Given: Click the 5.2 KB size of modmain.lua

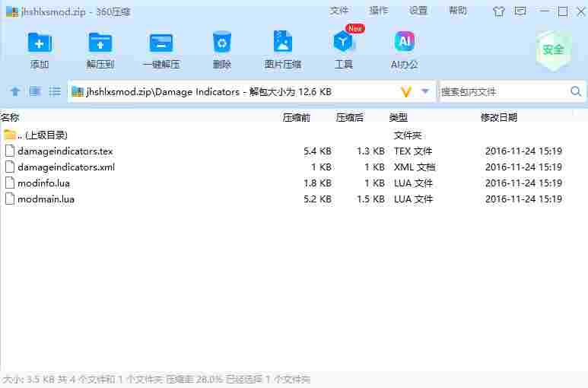Looking at the screenshot, I should 317,199.
